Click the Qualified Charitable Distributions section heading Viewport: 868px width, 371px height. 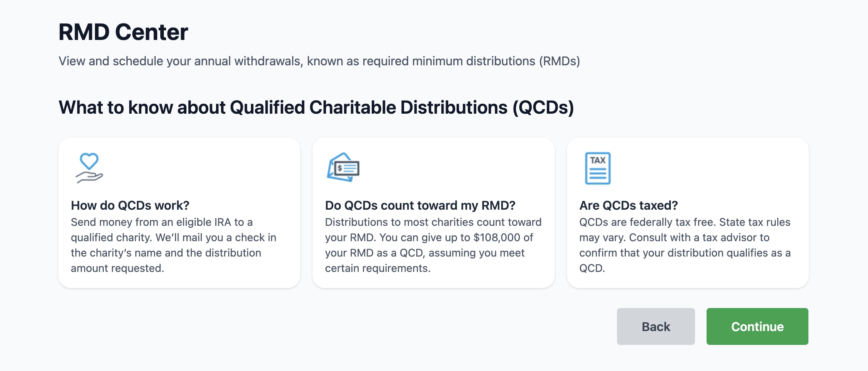tap(316, 108)
